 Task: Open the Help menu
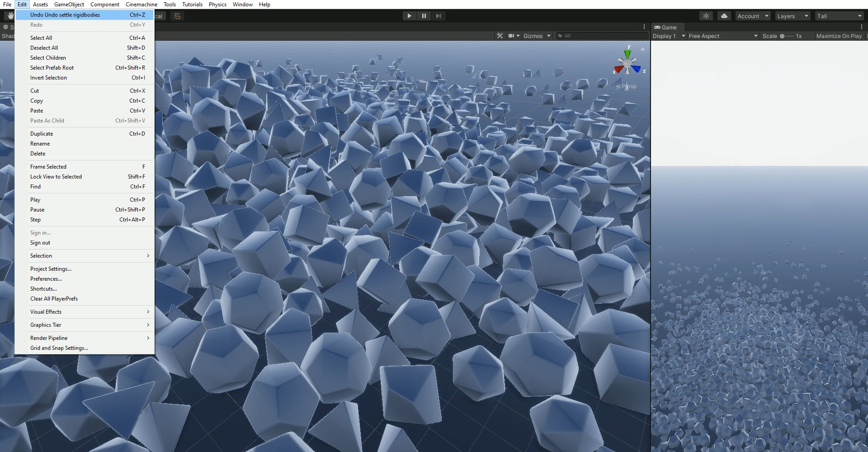click(x=264, y=4)
